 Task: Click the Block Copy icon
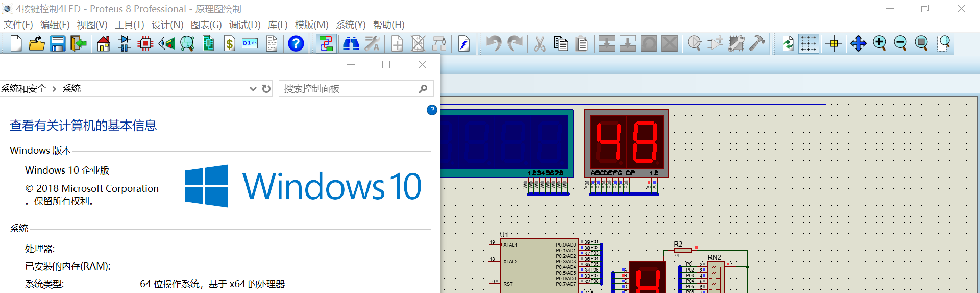[607, 44]
